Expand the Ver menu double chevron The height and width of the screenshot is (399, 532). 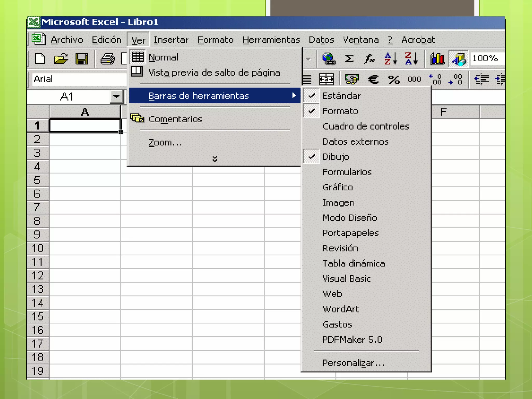pyautogui.click(x=215, y=159)
